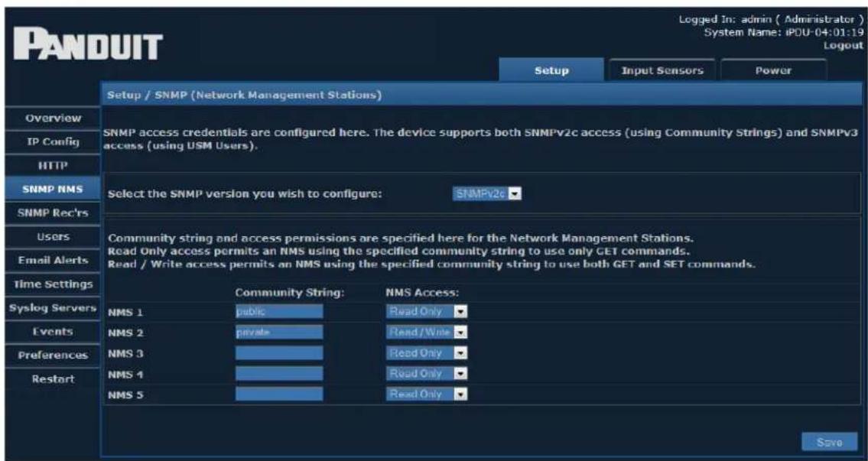Open Syslog Servers page
This screenshot has width=868, height=461.
[x=53, y=307]
